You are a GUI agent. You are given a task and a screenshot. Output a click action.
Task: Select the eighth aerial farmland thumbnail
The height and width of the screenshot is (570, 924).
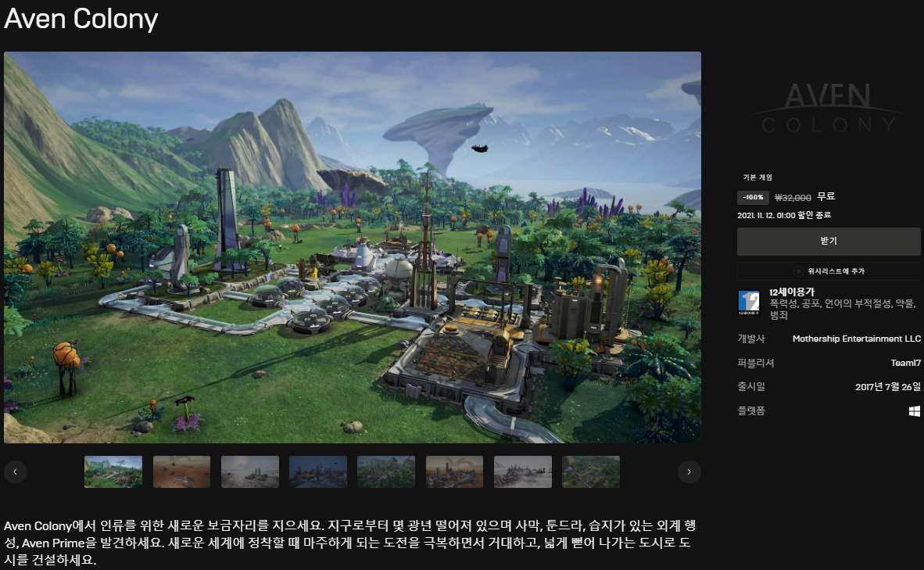pos(591,471)
